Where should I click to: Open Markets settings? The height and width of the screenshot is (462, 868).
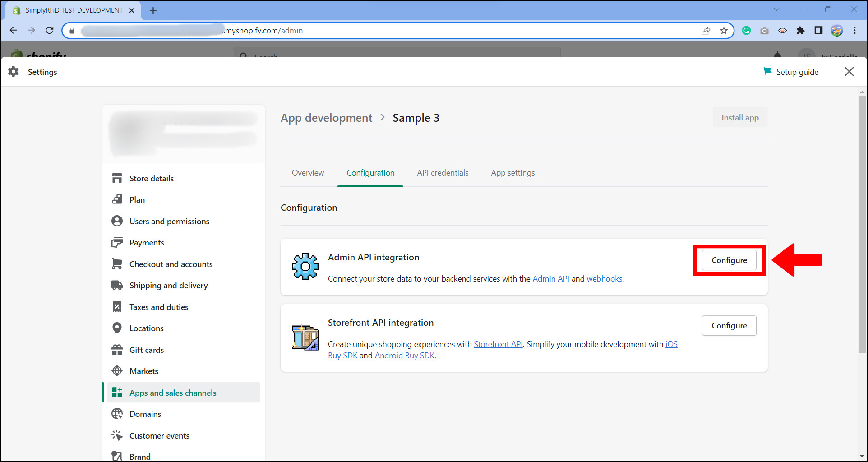pos(183,371)
